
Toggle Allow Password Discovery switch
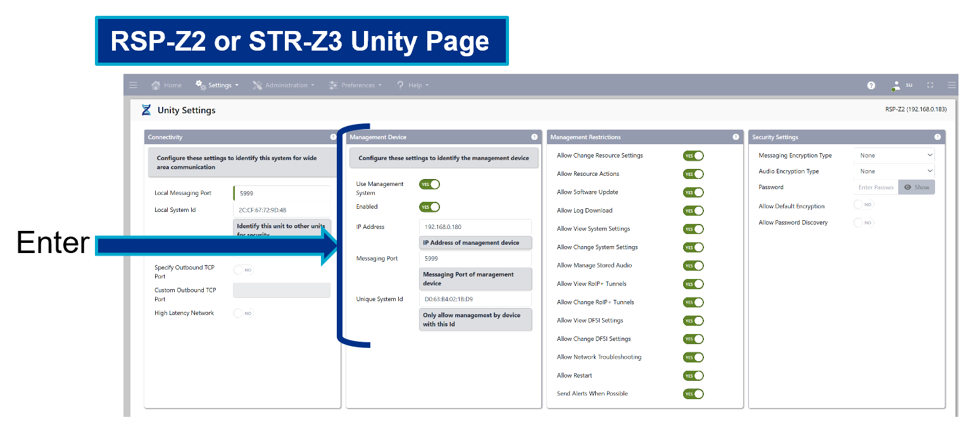(864, 223)
